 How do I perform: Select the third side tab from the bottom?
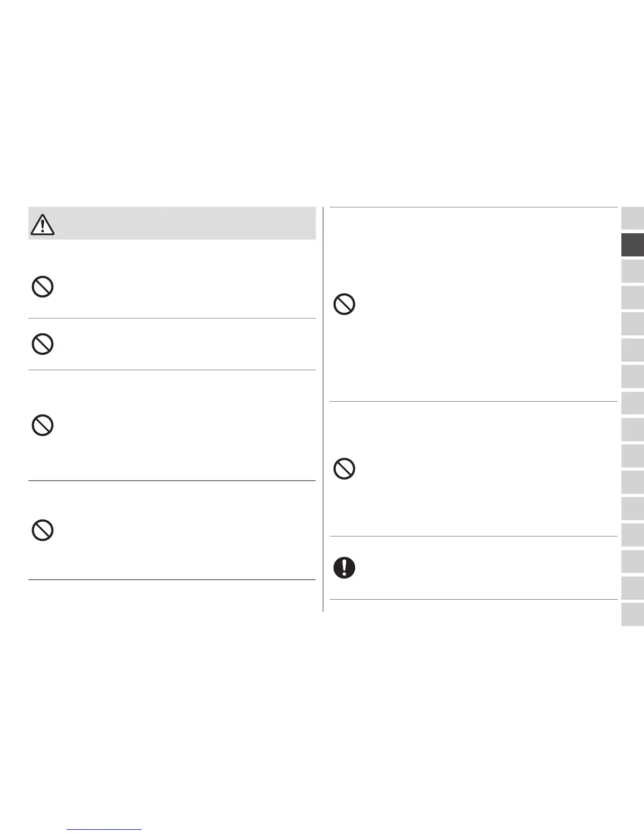632,562
